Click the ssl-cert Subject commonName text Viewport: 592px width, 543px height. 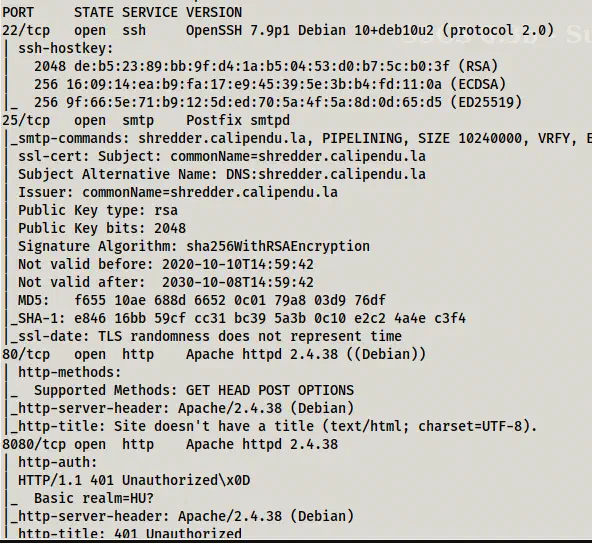[298, 156]
